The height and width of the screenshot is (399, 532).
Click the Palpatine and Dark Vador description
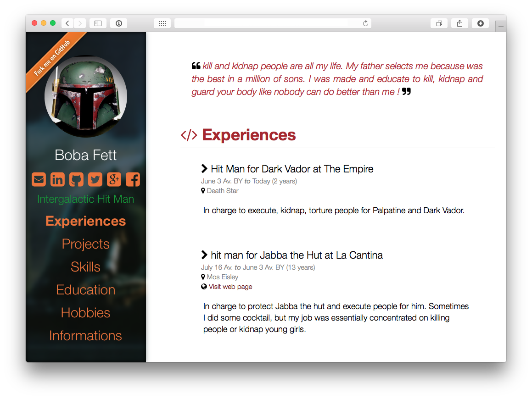pyautogui.click(x=334, y=211)
